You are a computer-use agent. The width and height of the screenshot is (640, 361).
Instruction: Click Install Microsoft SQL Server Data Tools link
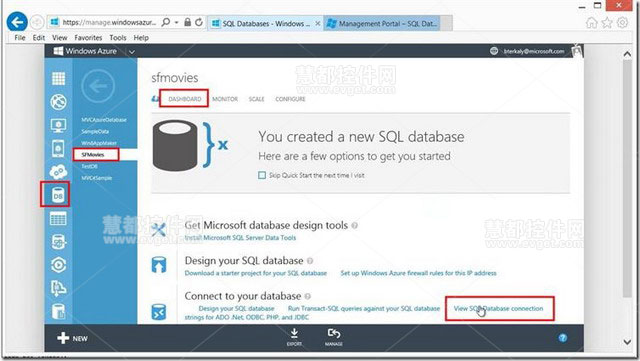pos(240,237)
